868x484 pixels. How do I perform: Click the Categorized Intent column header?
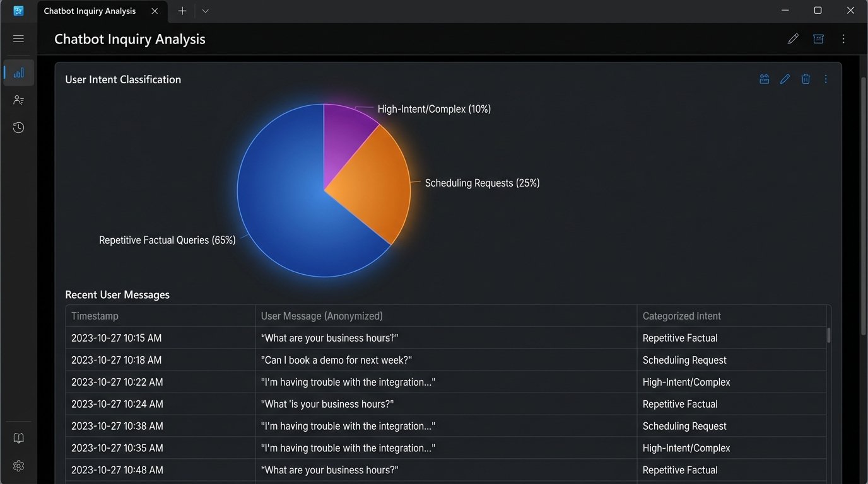tap(681, 316)
